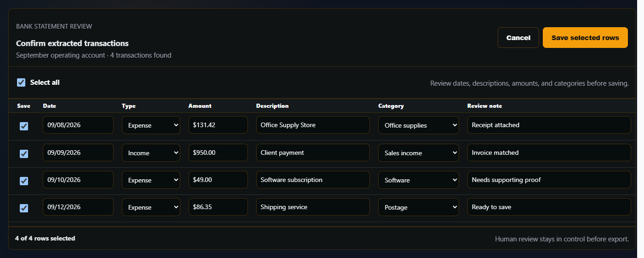Edit the Needs supporting proof review note
This screenshot has height=258, width=644.
(549, 180)
